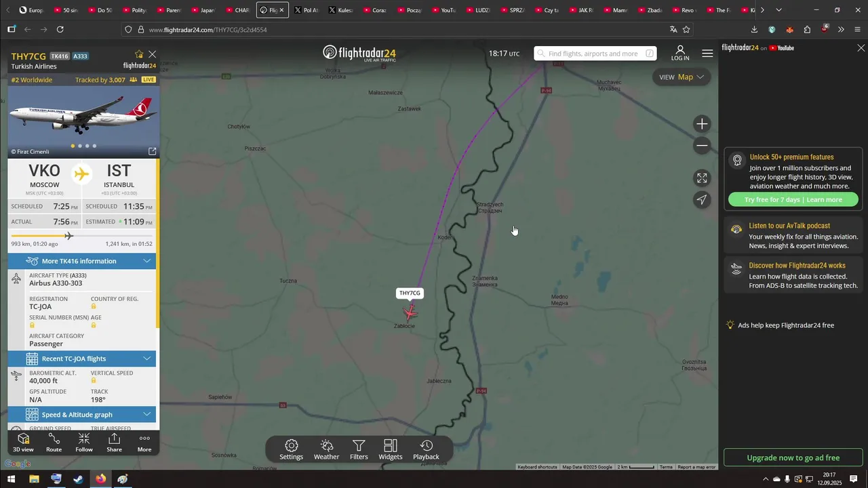Click the flight progress bar plane marker

click(68, 236)
